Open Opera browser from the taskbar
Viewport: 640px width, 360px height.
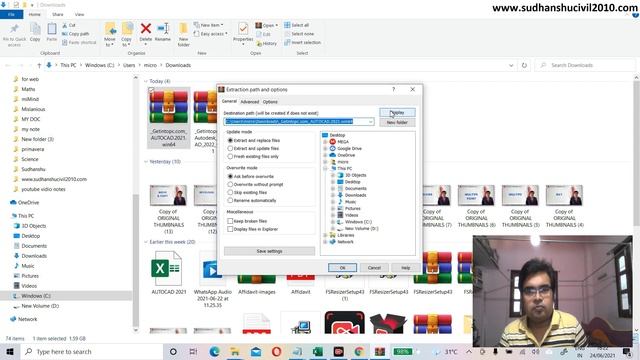276,351
